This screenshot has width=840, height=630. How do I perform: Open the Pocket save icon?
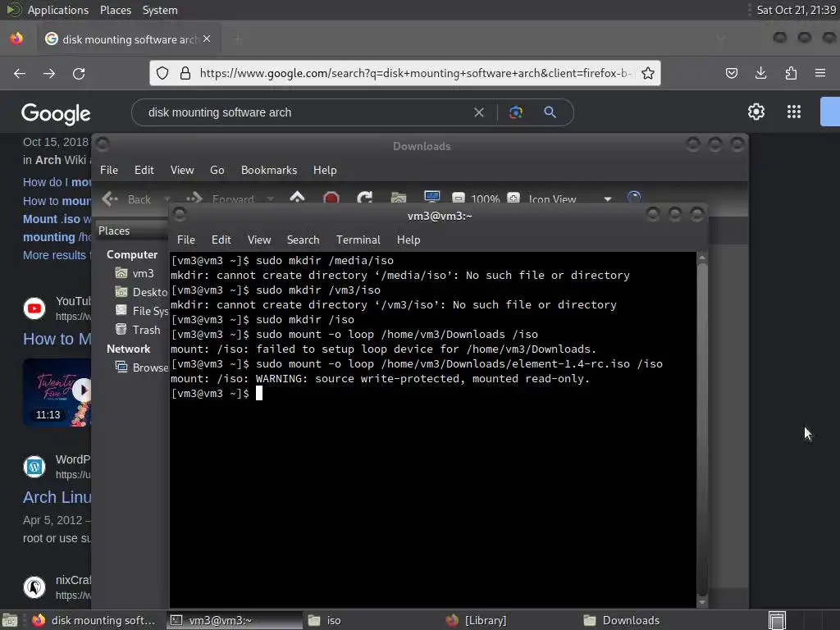coord(731,73)
